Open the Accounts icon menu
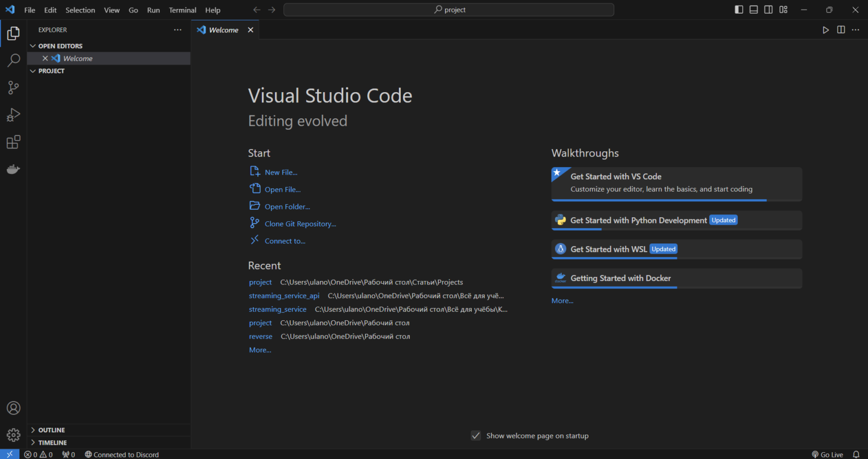 coord(13,408)
